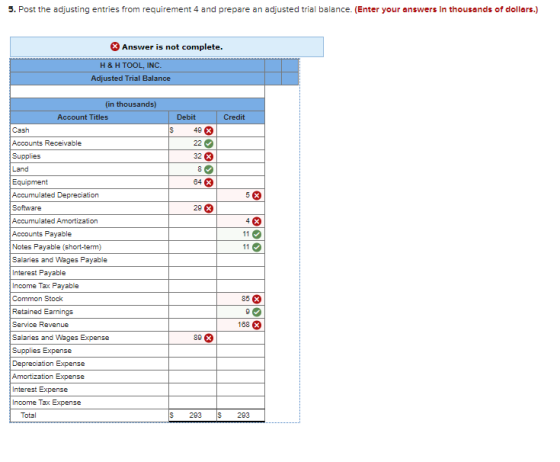Click the red X next to Equipment debit

209,182
